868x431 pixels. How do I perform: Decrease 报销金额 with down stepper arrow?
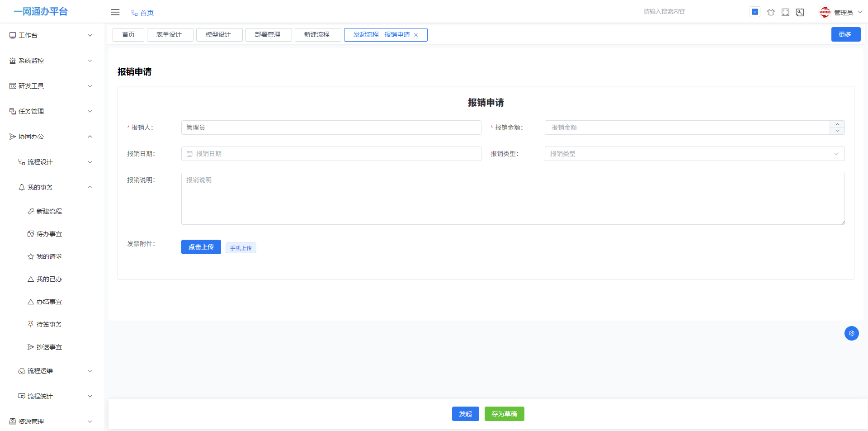tap(837, 131)
